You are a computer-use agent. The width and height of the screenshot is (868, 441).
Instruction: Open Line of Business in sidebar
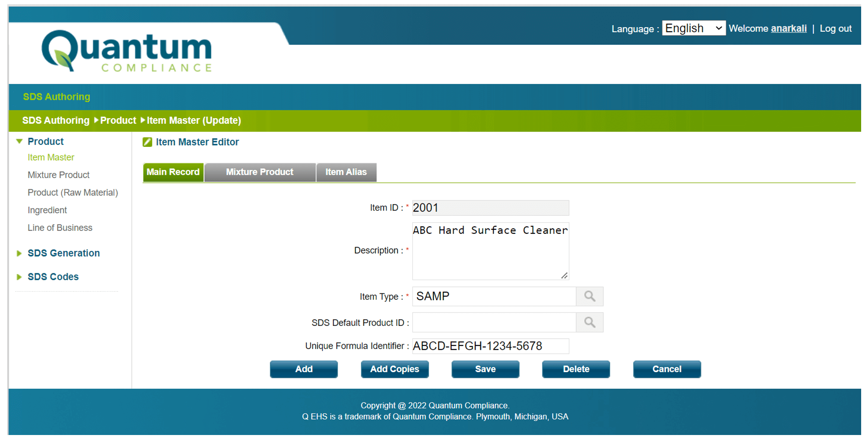60,227
